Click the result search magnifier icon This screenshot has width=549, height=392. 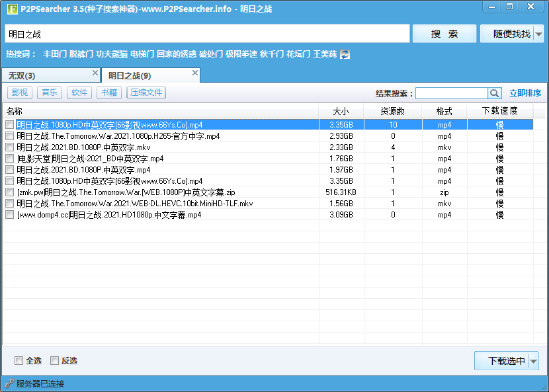coord(494,93)
